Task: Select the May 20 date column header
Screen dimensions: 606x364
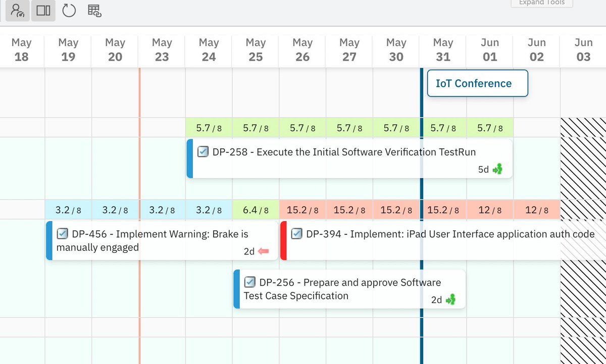Action: tap(115, 50)
